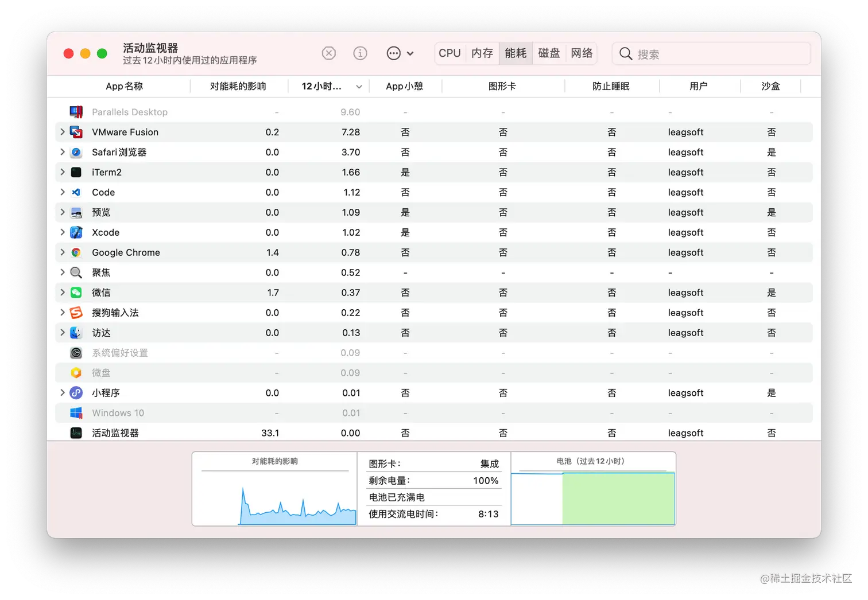Click the 对能耗的影响 energy graph

274,489
